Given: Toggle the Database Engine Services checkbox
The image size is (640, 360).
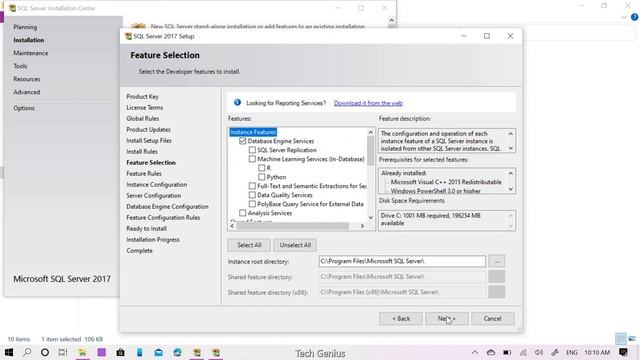Looking at the screenshot, I should [x=242, y=141].
